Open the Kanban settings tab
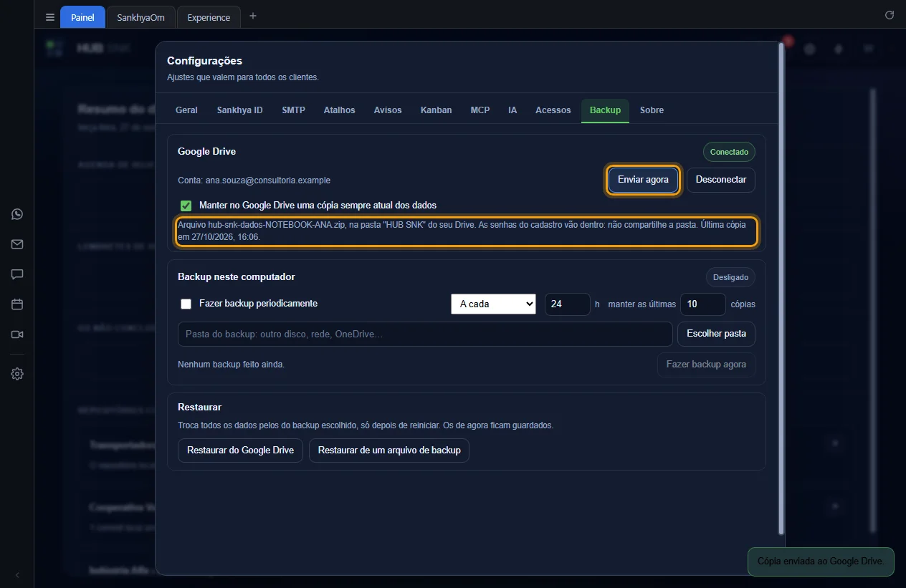Screen dimensions: 906x588 click(437, 110)
